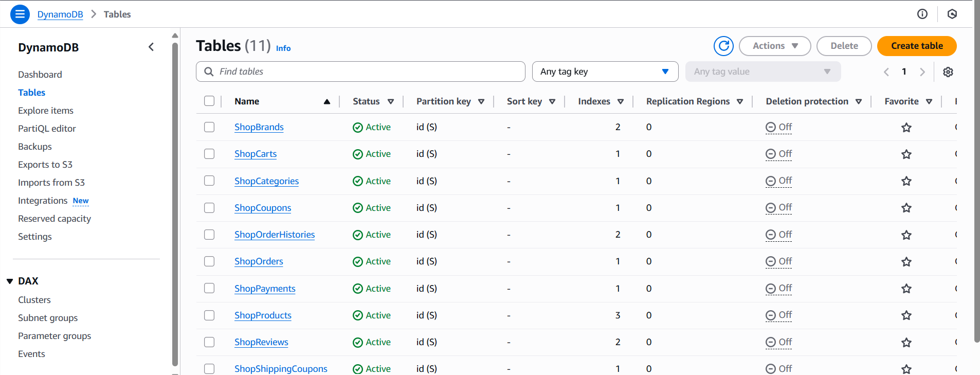Image resolution: width=980 pixels, height=375 pixels.
Task: Check the ShopPayments row checkbox
Action: click(209, 288)
